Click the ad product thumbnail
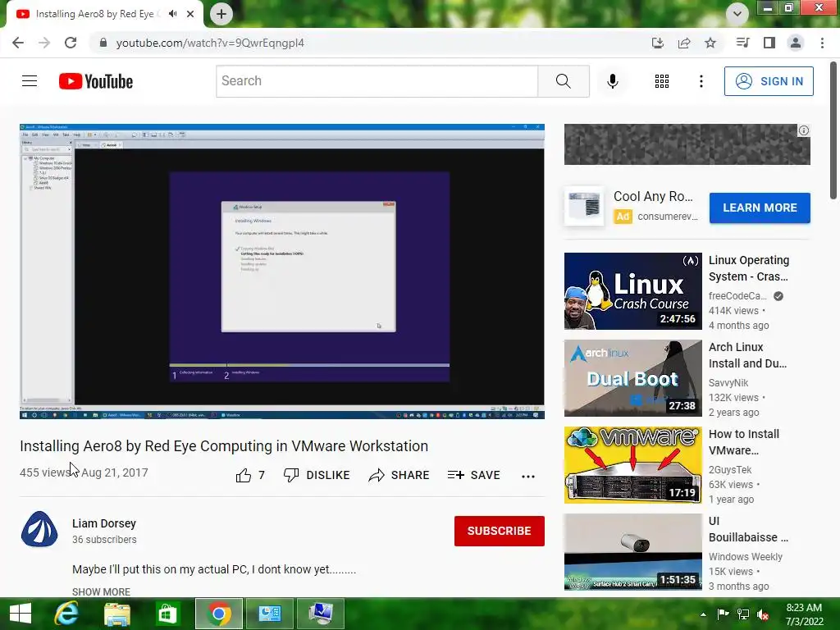 584,206
